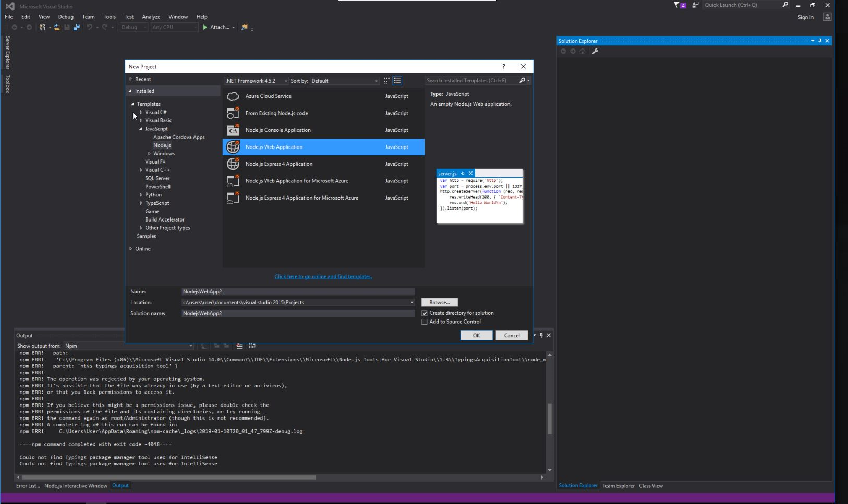Click project Name input field
This screenshot has height=504, width=848.
point(298,292)
